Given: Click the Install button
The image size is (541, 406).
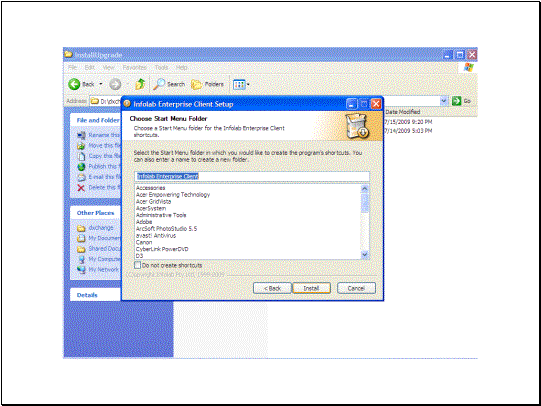Looking at the screenshot, I should click(x=311, y=288).
